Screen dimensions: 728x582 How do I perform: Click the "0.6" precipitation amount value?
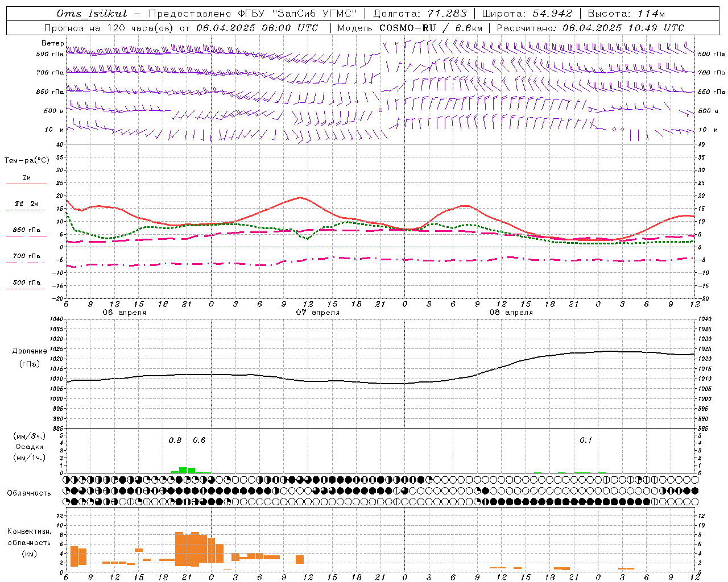[x=199, y=440]
